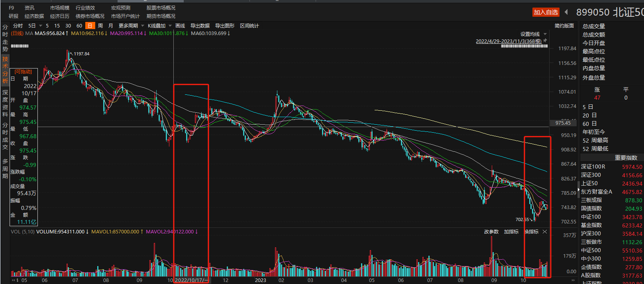Click the pin icon beside the date range
The image size is (644, 284).
(x=545, y=41)
